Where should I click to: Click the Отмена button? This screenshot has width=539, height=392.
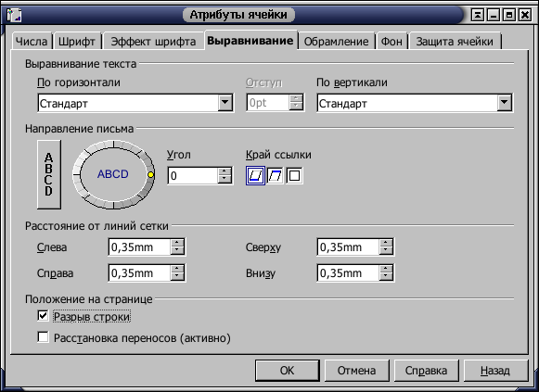357,371
